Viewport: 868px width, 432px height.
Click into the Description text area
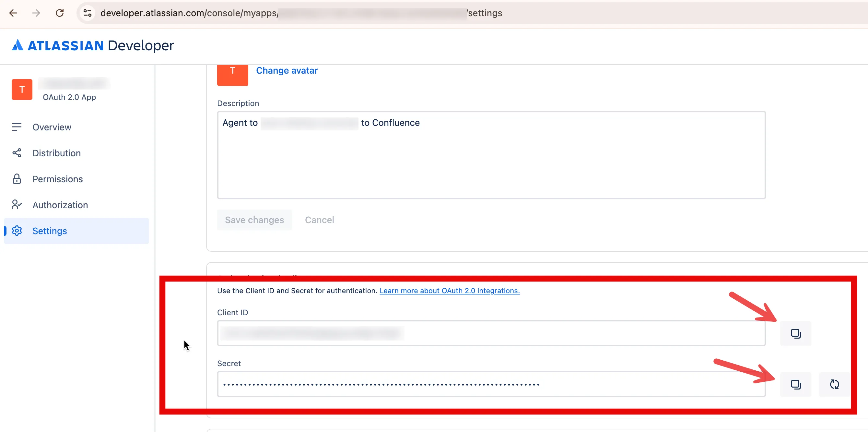coord(491,155)
